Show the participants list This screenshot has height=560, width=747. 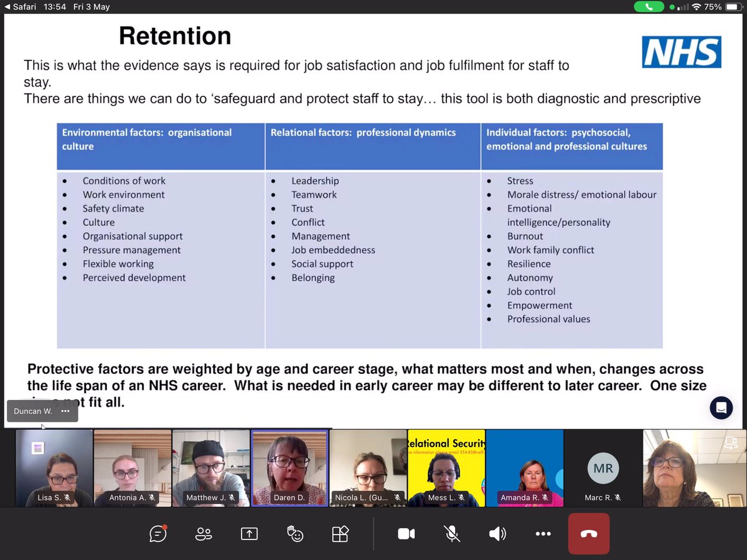tap(204, 533)
